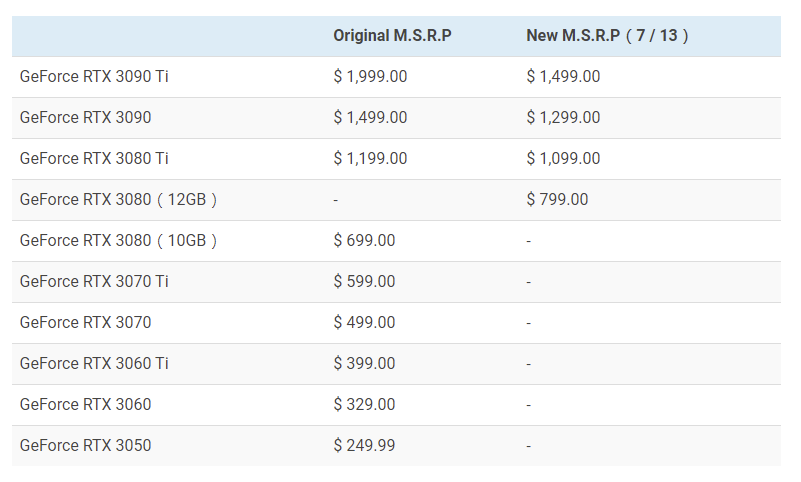This screenshot has height=482, width=801.
Task: Click the $ 1,099.00 new price
Action: point(563,158)
